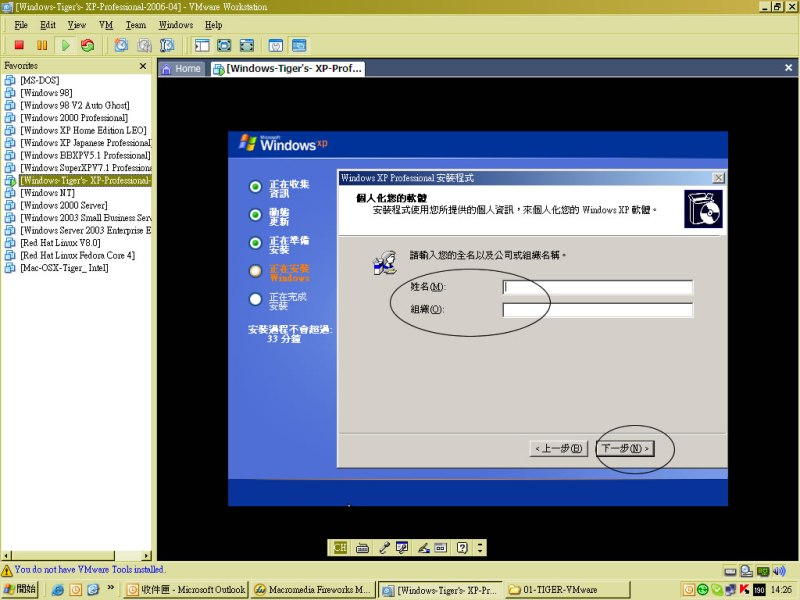Open the View menu
The height and width of the screenshot is (600, 800).
click(x=77, y=25)
